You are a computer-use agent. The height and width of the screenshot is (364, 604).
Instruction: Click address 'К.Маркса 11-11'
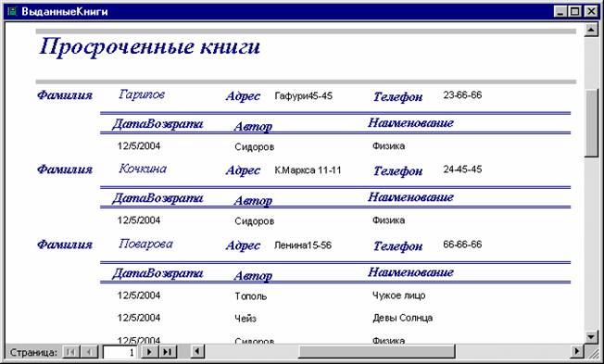(308, 169)
